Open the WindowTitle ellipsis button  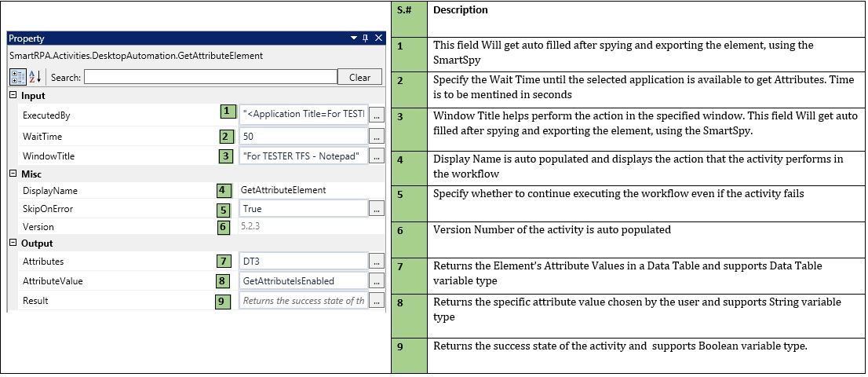point(377,156)
